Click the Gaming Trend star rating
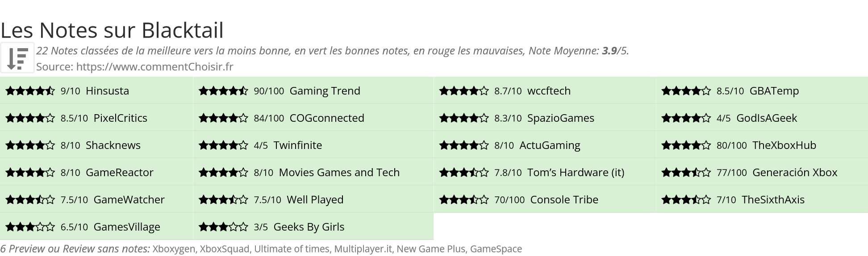The image size is (868, 256). click(223, 91)
